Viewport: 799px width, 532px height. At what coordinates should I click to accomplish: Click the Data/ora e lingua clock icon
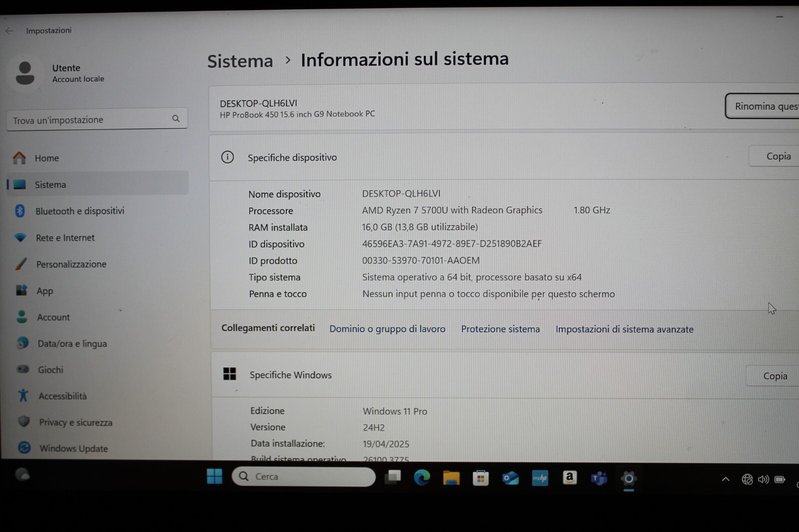(22, 343)
